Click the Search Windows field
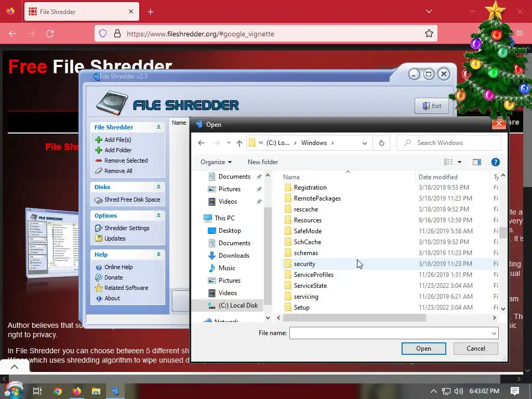The image size is (532, 399). (x=449, y=143)
